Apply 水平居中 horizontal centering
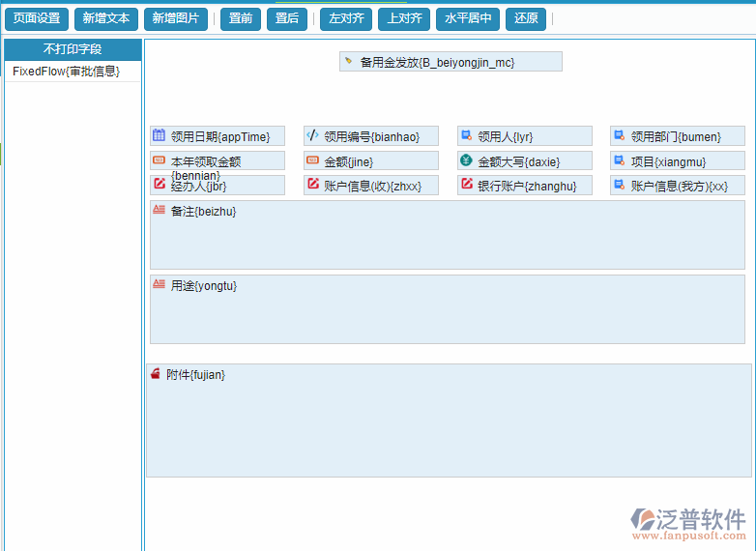 pyautogui.click(x=468, y=18)
